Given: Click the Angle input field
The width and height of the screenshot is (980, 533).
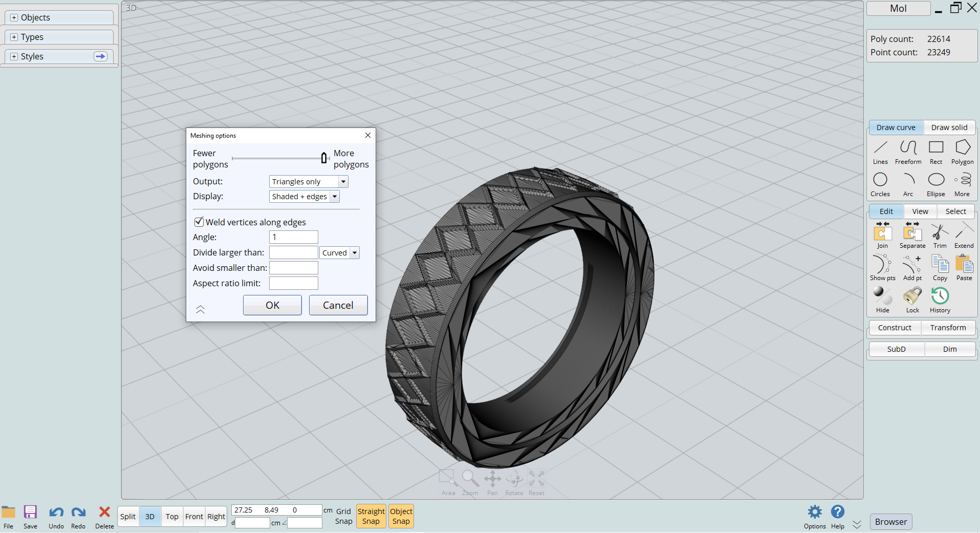Looking at the screenshot, I should pos(294,237).
